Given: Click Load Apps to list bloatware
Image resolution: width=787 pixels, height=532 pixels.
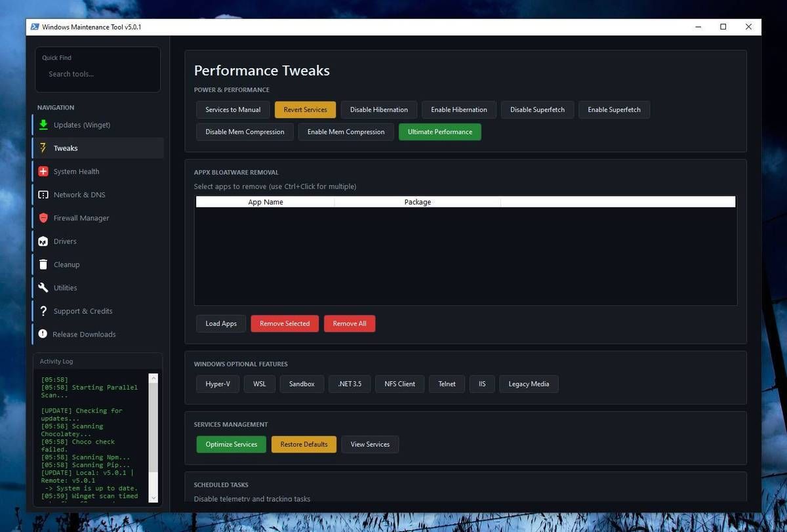Looking at the screenshot, I should [220, 323].
